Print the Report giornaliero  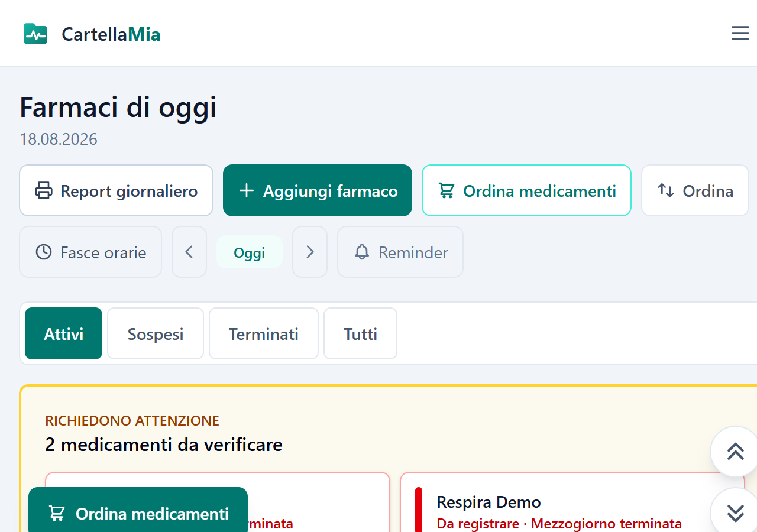pos(117,190)
